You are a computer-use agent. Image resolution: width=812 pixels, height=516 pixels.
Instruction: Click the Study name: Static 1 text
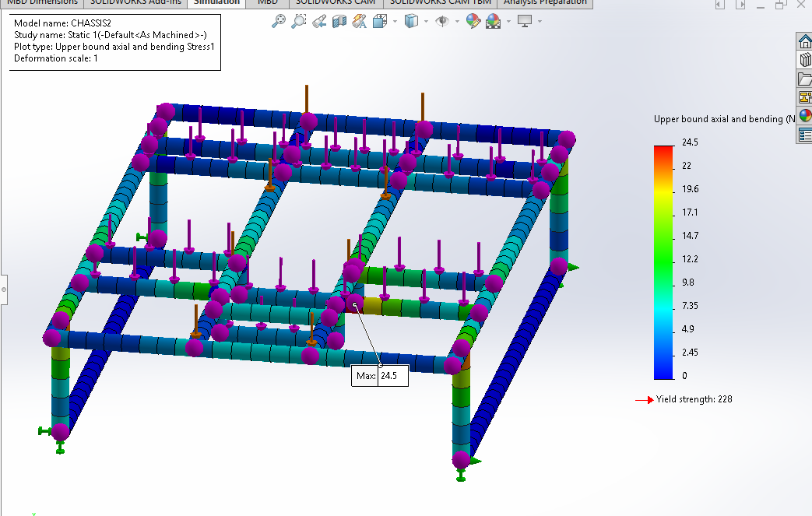coord(111,35)
